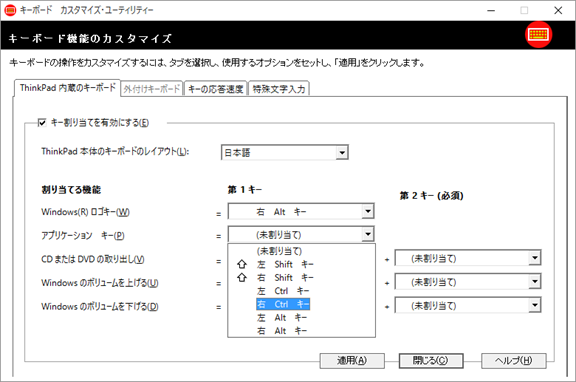Choose 右 Shift キー from the list
Image resolution: width=576 pixels, height=382 pixels.
point(302,278)
